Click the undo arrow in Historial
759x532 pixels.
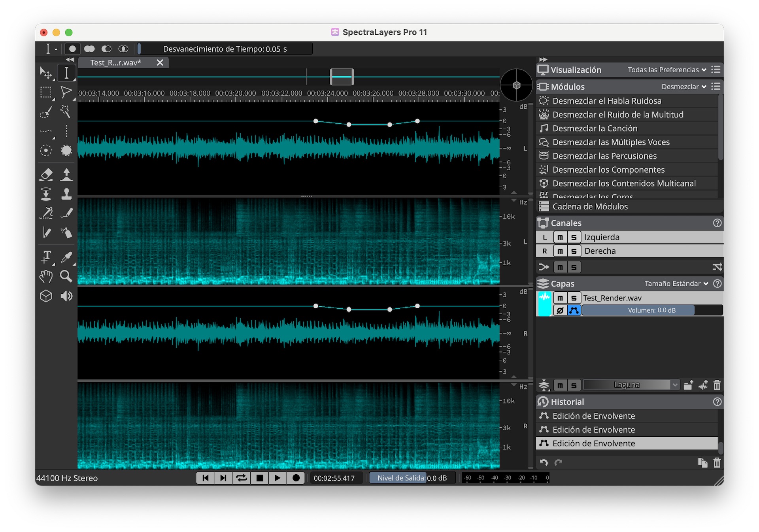coord(544,462)
